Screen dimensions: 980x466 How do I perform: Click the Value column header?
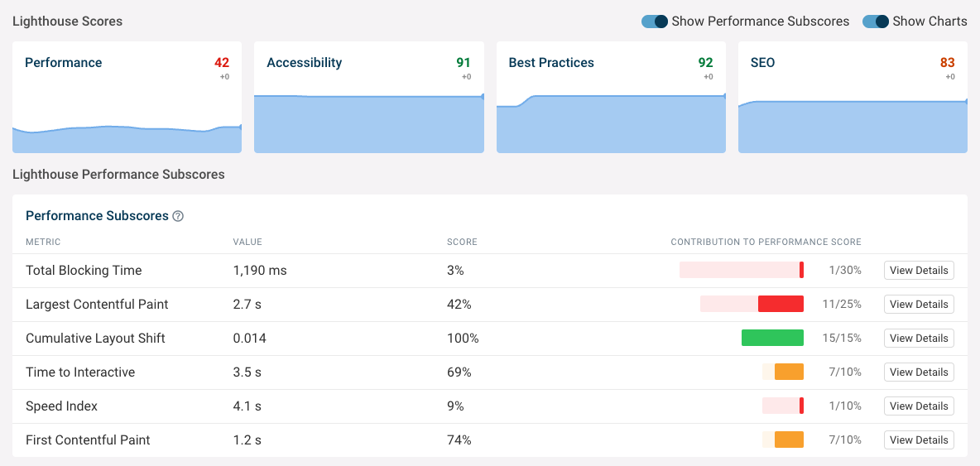(247, 242)
